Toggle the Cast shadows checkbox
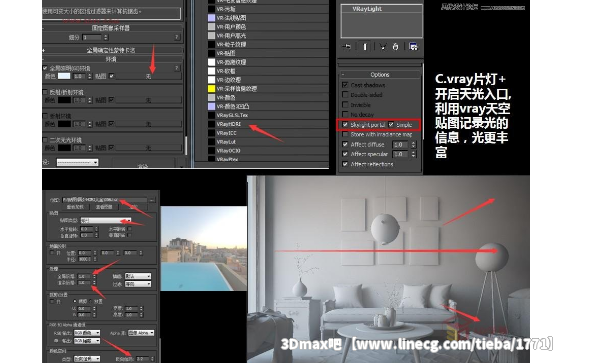 [345, 85]
